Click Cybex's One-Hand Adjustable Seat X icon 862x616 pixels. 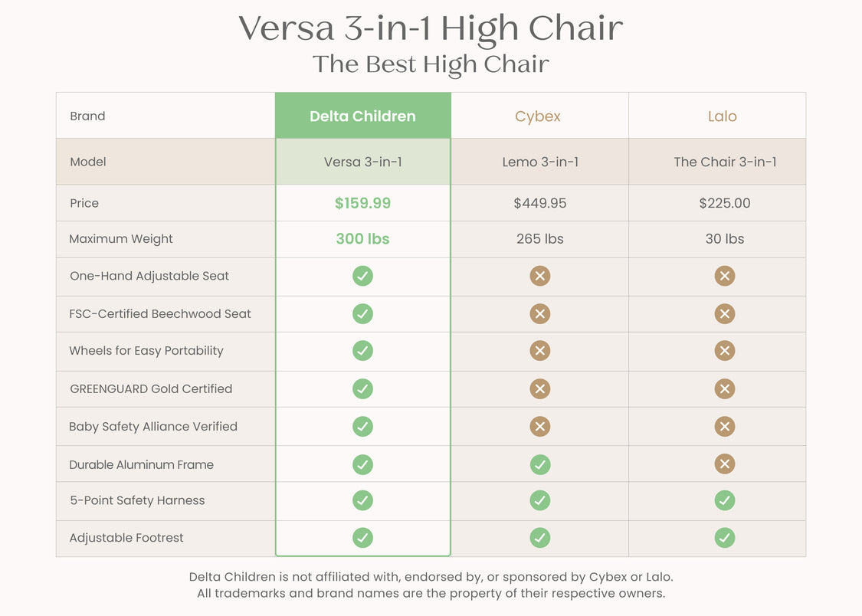pyautogui.click(x=540, y=276)
